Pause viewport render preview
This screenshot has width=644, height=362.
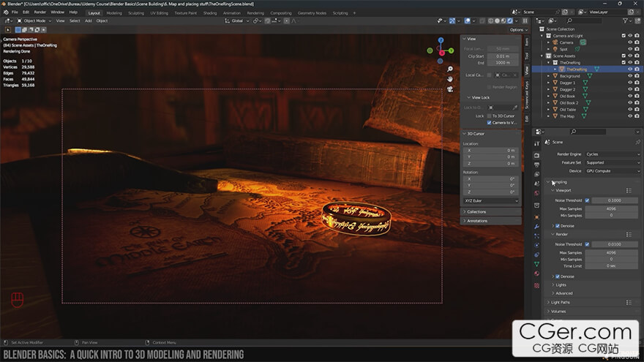pyautogui.click(x=525, y=20)
